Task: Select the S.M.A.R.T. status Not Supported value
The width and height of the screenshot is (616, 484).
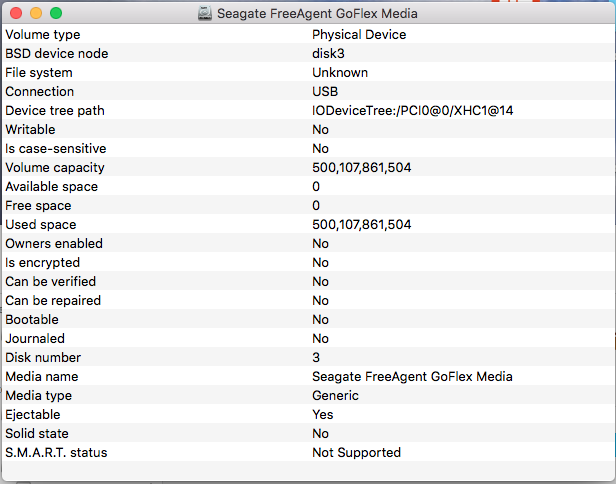Action: pos(356,453)
